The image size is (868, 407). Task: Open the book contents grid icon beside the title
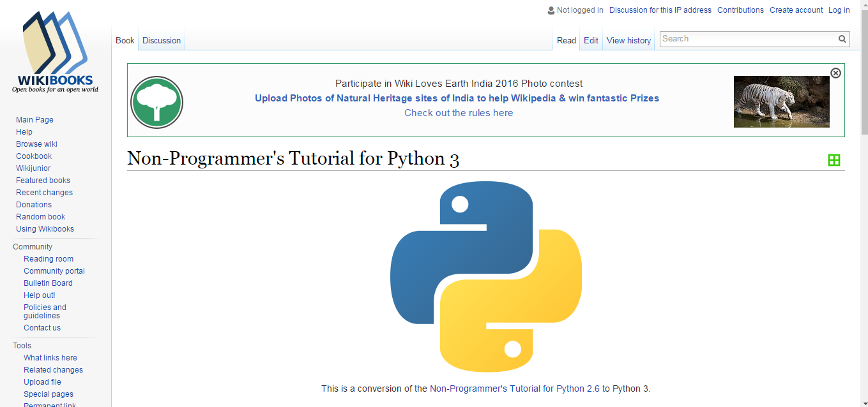point(834,160)
